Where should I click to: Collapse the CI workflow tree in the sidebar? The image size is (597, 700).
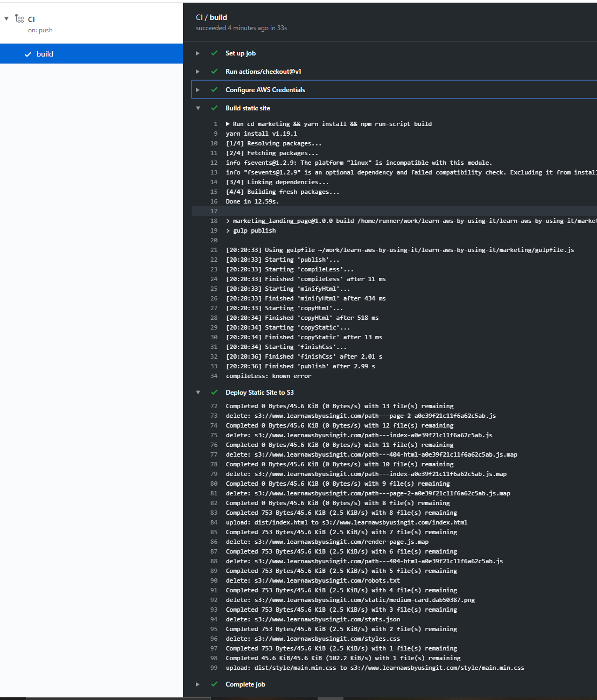tap(6, 17)
